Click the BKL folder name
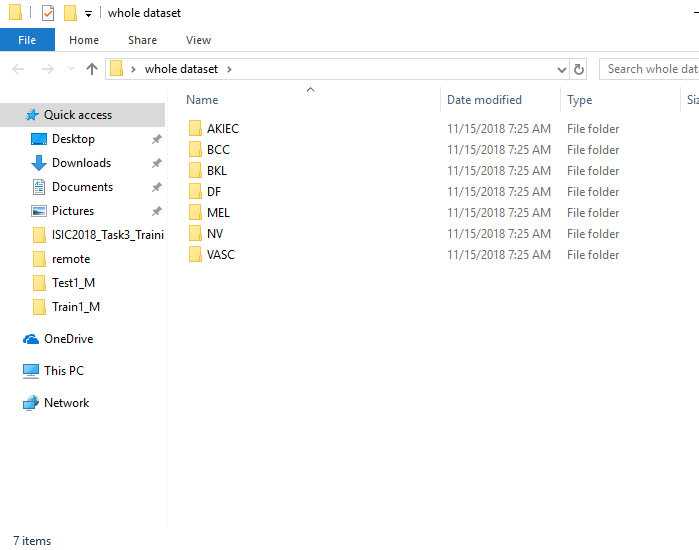Viewport: 699px width, 550px height. (x=217, y=171)
